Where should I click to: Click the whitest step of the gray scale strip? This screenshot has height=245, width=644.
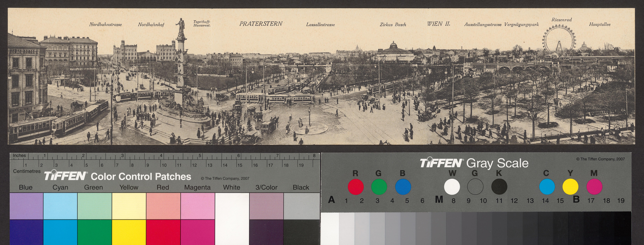coord(330,229)
